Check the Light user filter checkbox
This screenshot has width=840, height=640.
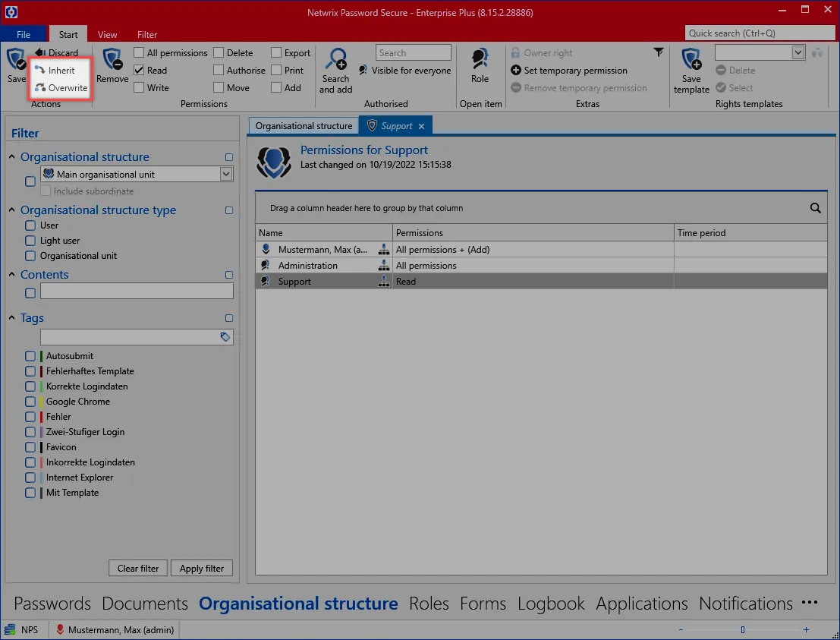pos(30,241)
